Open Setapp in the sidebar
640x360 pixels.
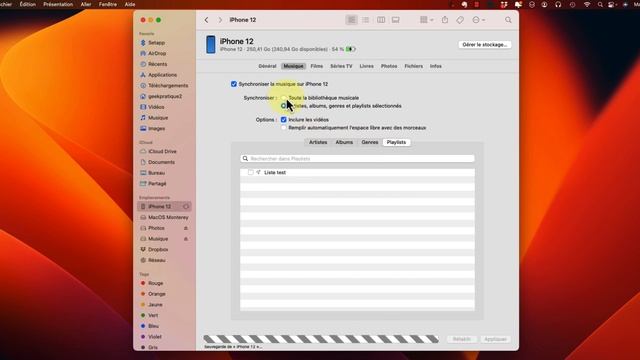tap(156, 43)
